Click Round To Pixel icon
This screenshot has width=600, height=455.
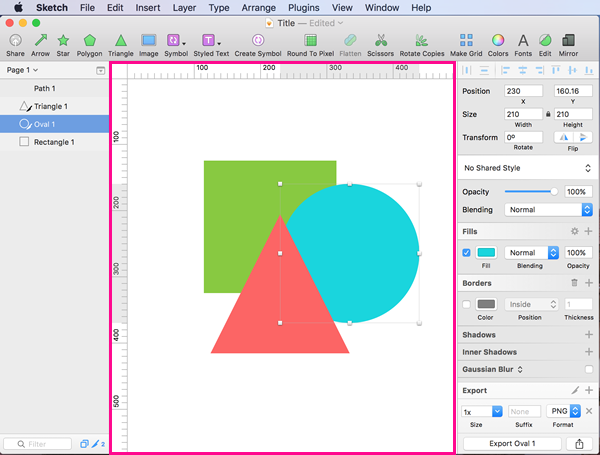(310, 41)
